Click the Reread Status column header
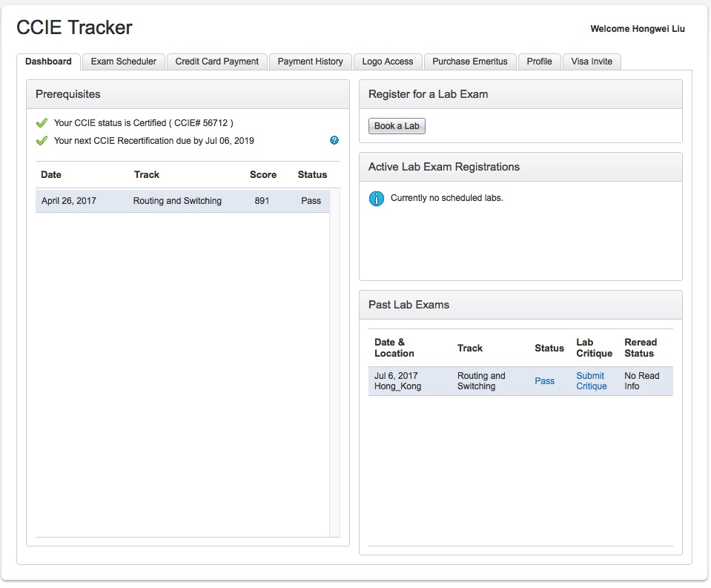 pyautogui.click(x=641, y=348)
